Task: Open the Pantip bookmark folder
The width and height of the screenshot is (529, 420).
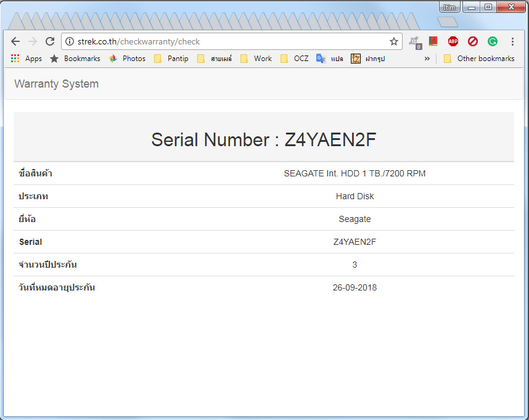Action: pos(171,59)
